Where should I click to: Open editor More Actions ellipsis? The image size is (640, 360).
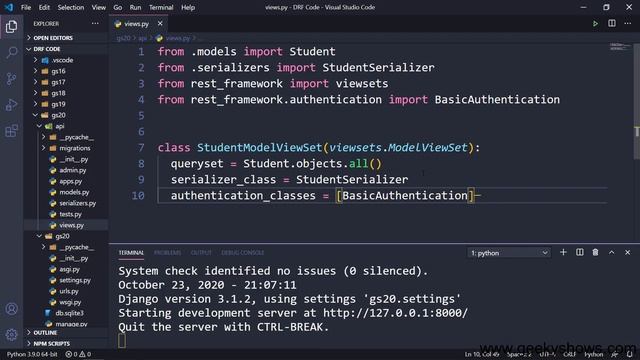(x=627, y=24)
